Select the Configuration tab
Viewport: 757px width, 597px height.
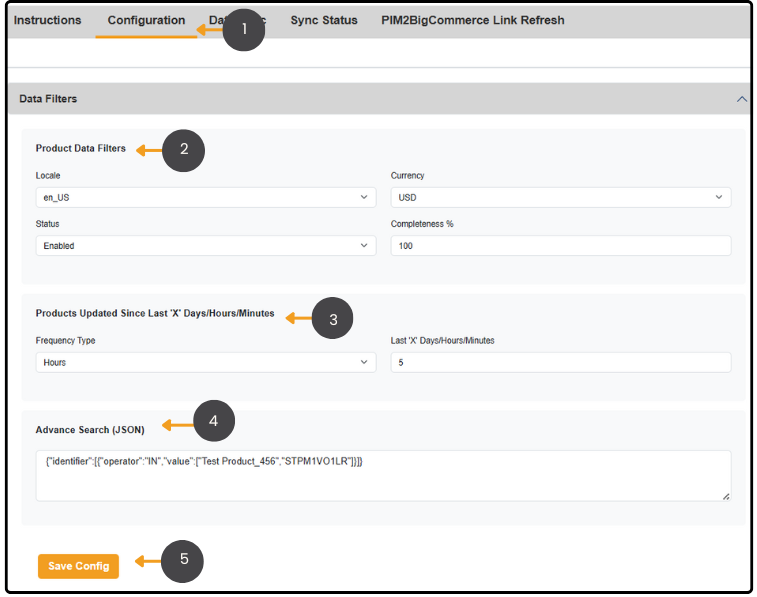coord(146,20)
